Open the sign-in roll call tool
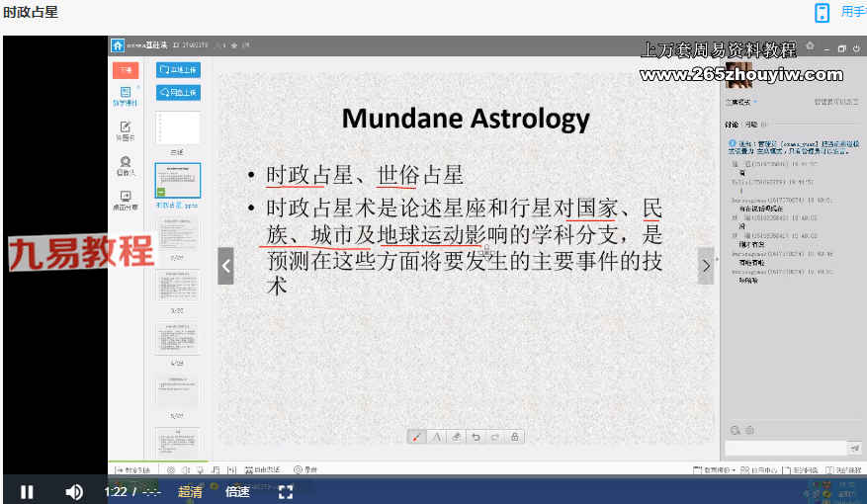 [x=126, y=166]
